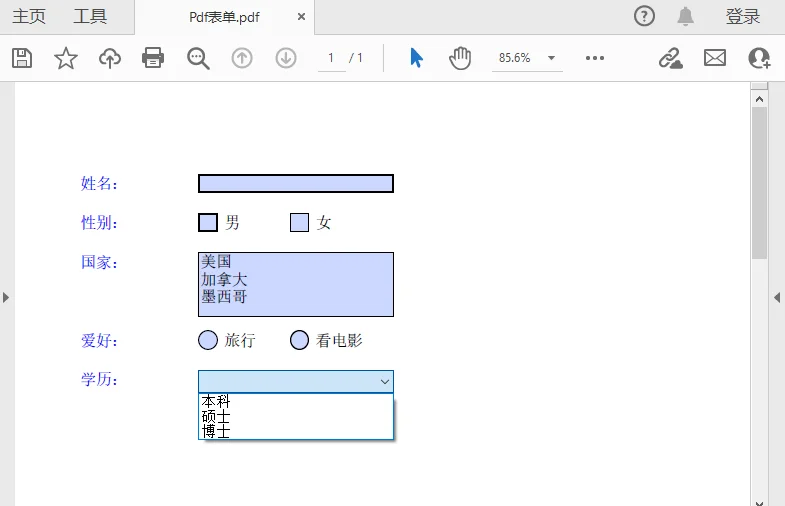Switch to the 工具 tab
Image resolution: width=785 pixels, height=506 pixels.
[90, 16]
